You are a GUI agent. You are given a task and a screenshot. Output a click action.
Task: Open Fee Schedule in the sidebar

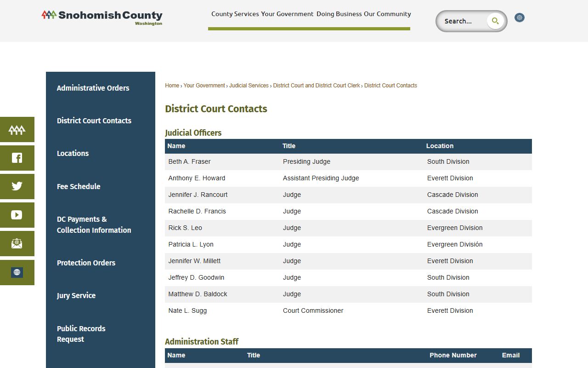coord(79,186)
